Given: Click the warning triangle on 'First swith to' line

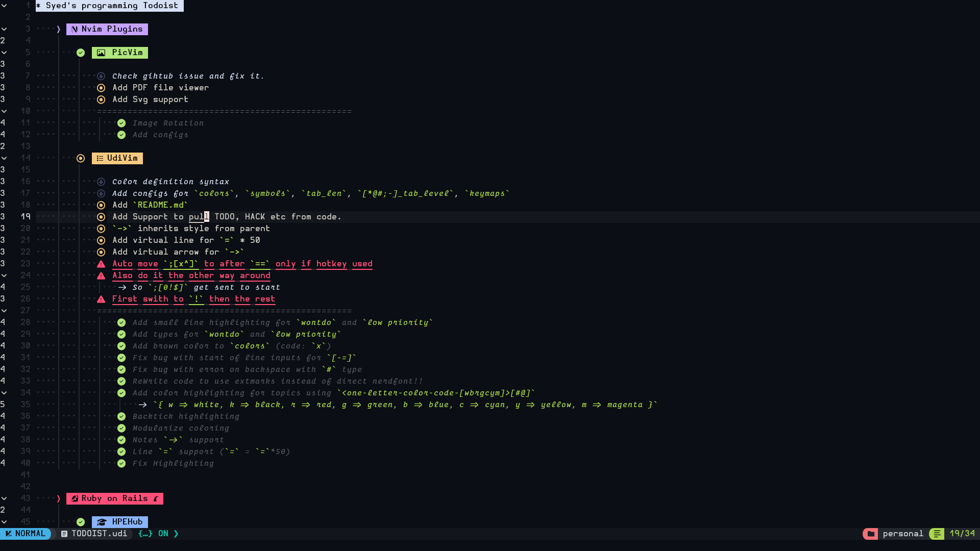Looking at the screenshot, I should pos(101,299).
